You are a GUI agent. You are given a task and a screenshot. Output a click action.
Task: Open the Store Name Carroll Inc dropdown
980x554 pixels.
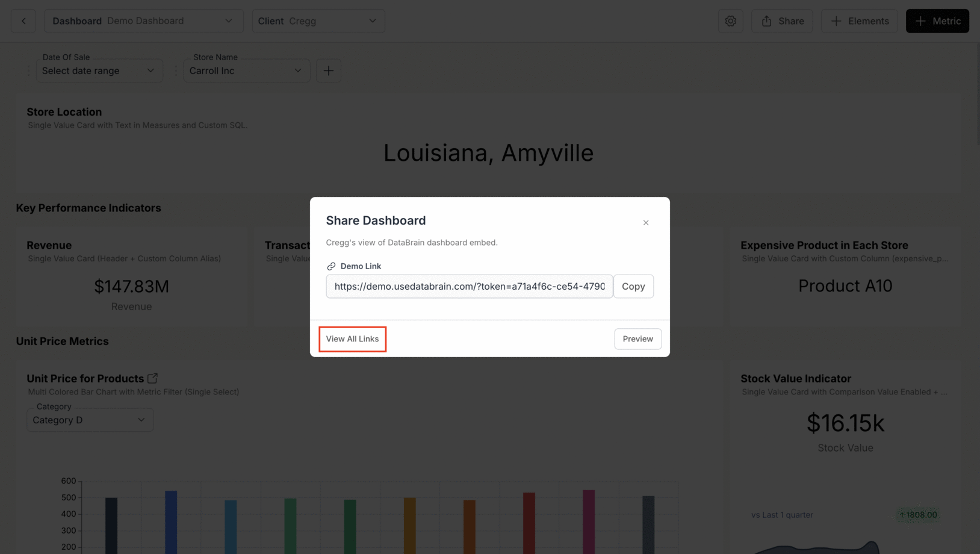click(246, 70)
